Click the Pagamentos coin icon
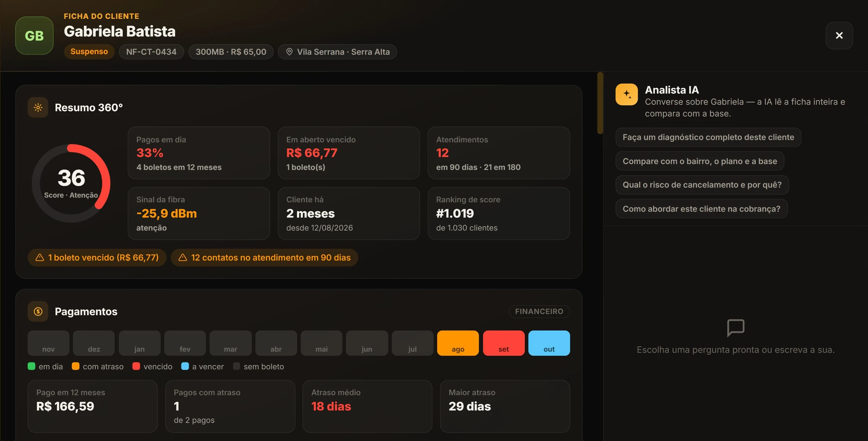868x441 pixels. tap(38, 311)
